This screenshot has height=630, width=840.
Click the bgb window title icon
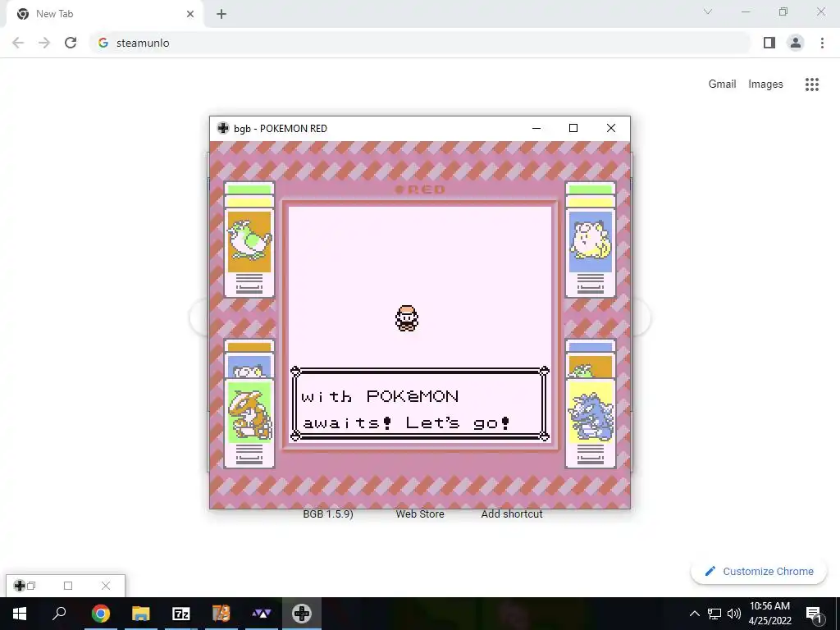[x=223, y=128]
